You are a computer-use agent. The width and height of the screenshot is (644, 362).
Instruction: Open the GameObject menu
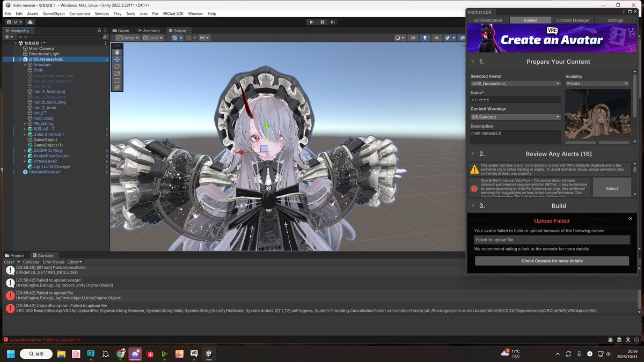click(54, 13)
